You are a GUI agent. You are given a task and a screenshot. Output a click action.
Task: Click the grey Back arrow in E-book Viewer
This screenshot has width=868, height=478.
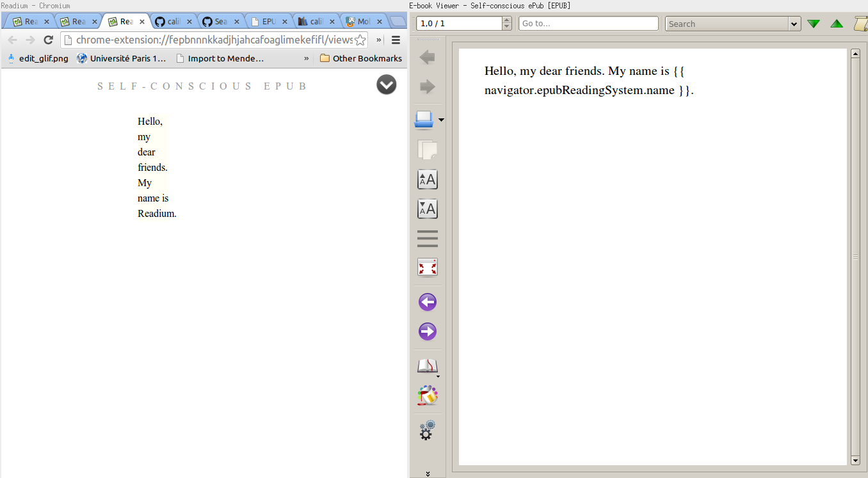(428, 58)
